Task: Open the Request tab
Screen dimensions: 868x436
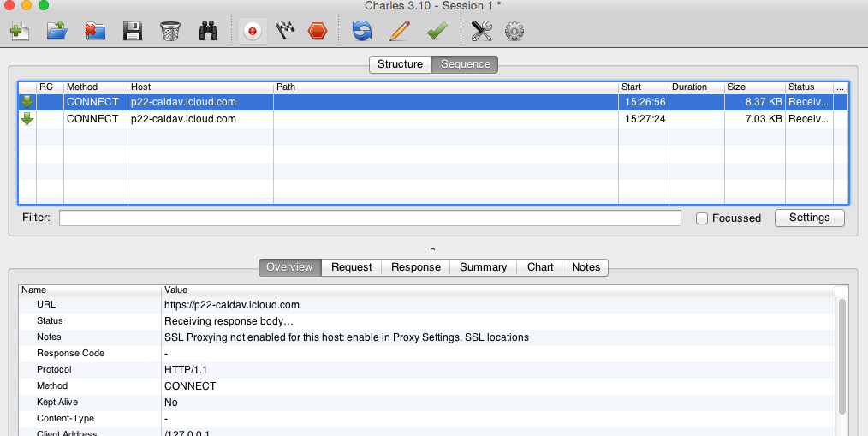Action: 352,267
